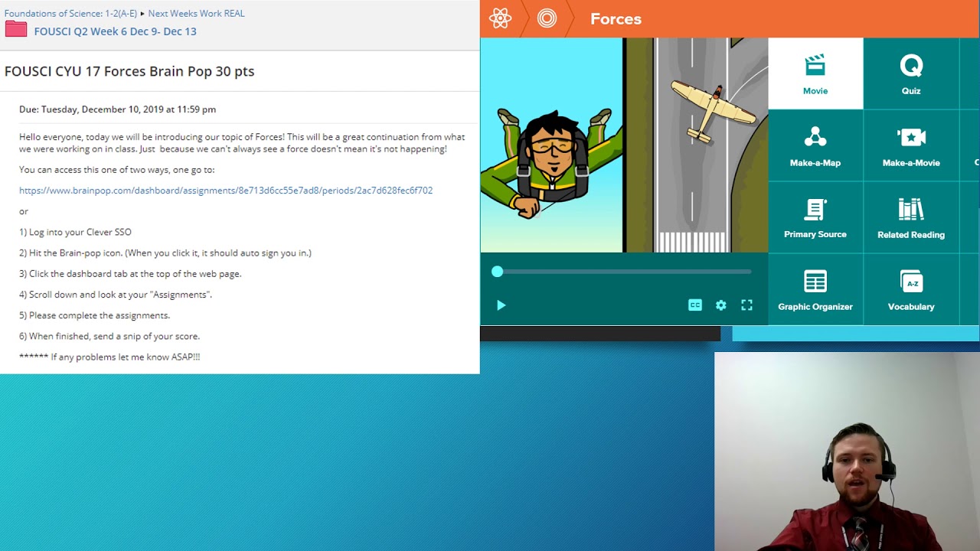Click step "3) Click the dashboard tab"
This screenshot has height=551, width=980.
tap(130, 274)
